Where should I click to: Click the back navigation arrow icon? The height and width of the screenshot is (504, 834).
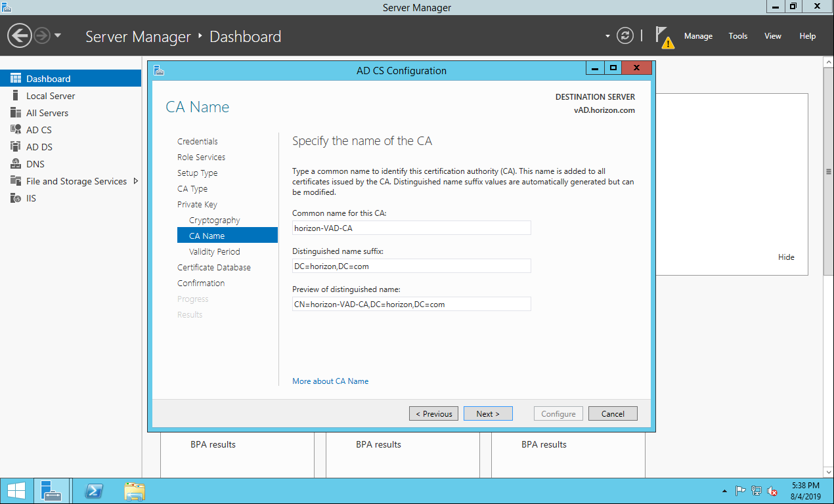tap(20, 36)
